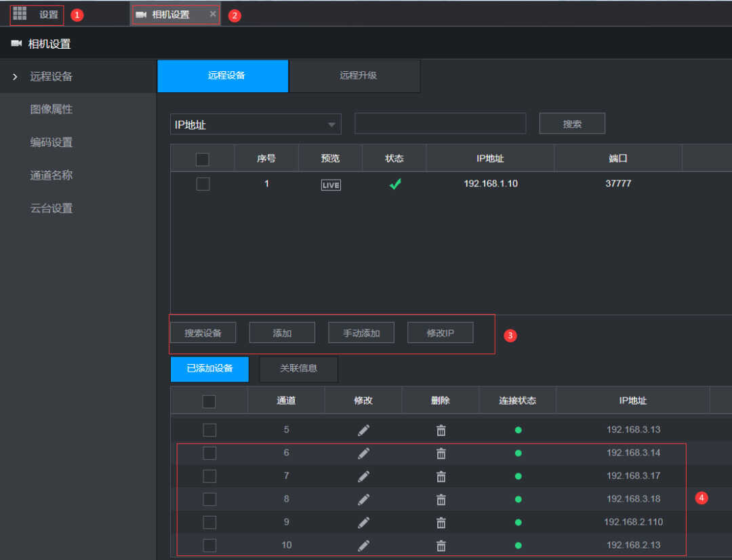Delete channel 9 with trash icon
This screenshot has width=732, height=560.
[441, 523]
